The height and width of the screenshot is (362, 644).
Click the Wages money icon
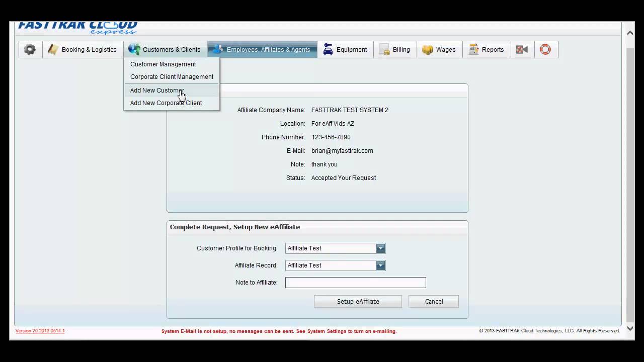[428, 49]
